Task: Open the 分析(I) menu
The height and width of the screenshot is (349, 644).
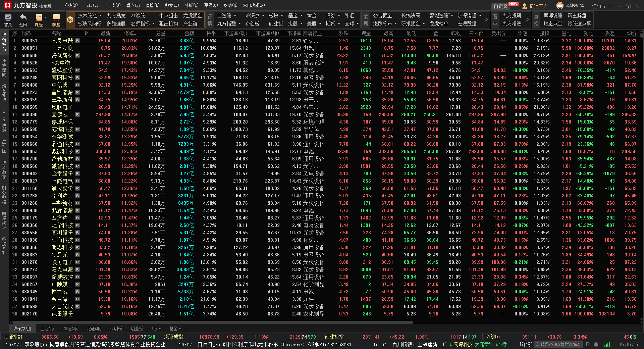Action: click(x=192, y=5)
